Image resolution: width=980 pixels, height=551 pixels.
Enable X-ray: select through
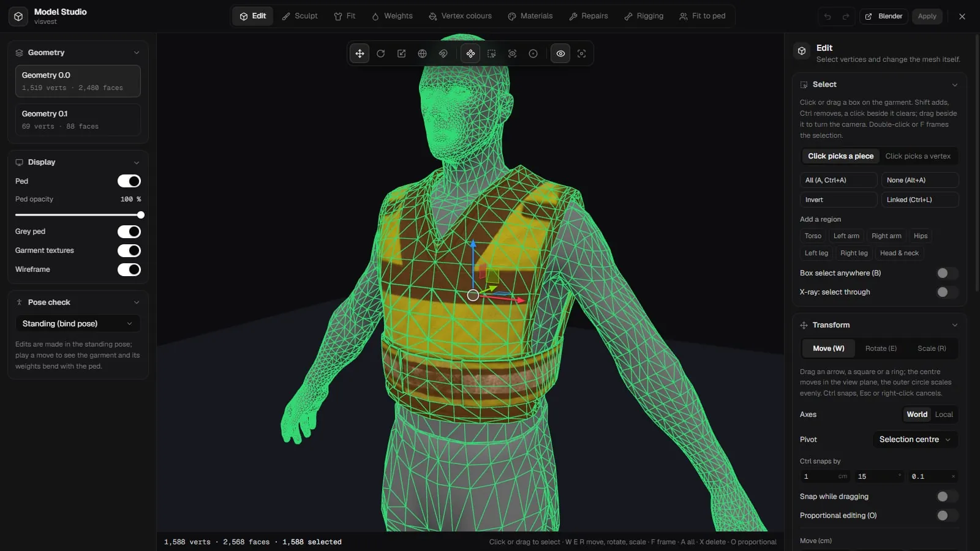click(948, 292)
